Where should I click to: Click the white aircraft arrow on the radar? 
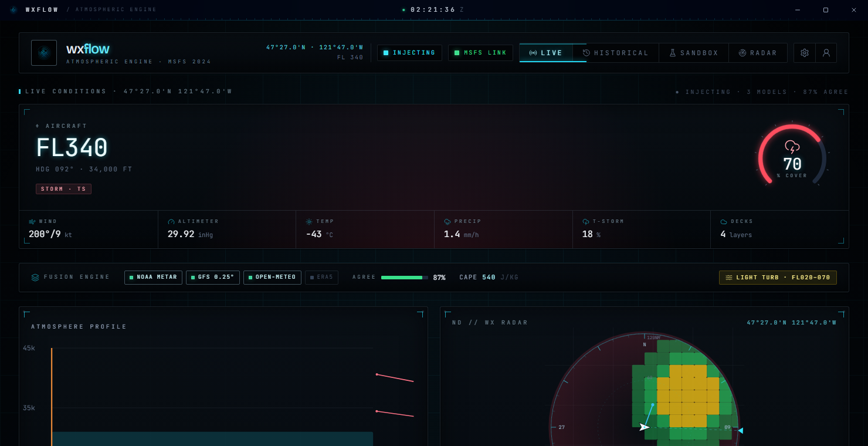[x=645, y=427]
